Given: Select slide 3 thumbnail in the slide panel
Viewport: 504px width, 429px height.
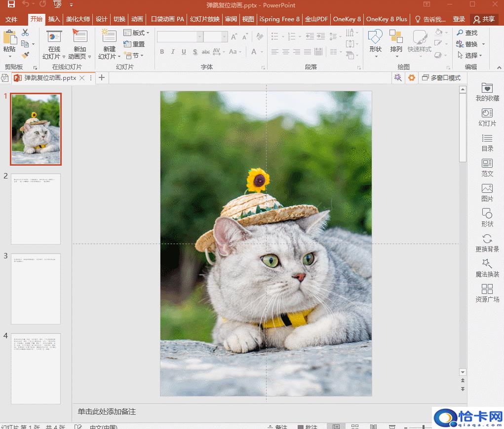Looking at the screenshot, I should tap(36, 288).
